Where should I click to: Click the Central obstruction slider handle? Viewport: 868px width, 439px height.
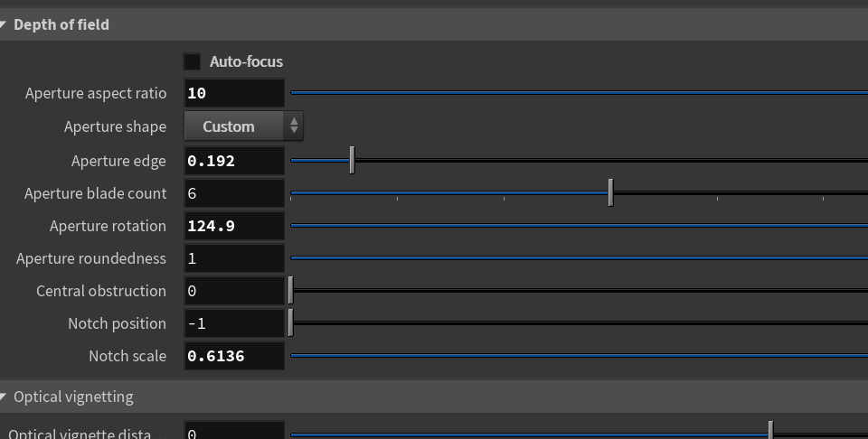[291, 291]
